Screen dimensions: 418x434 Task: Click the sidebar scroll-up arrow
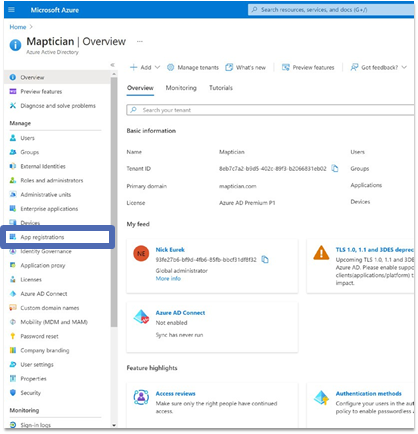(114, 74)
